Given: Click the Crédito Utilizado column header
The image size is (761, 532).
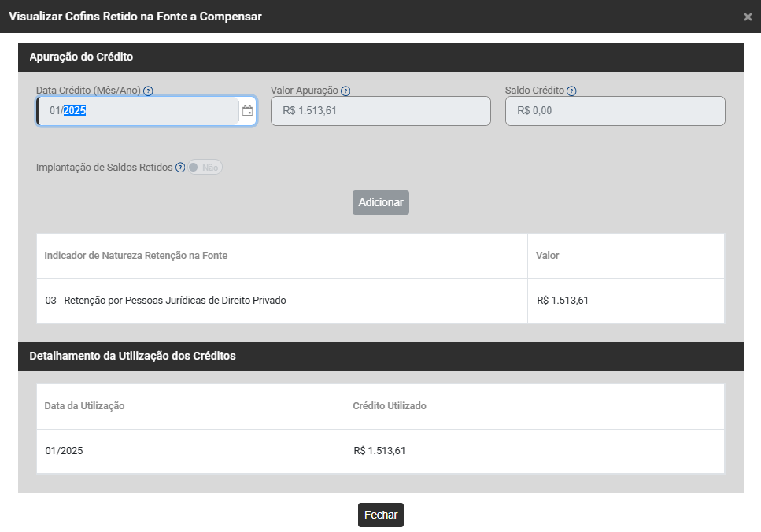Looking at the screenshot, I should point(390,406).
